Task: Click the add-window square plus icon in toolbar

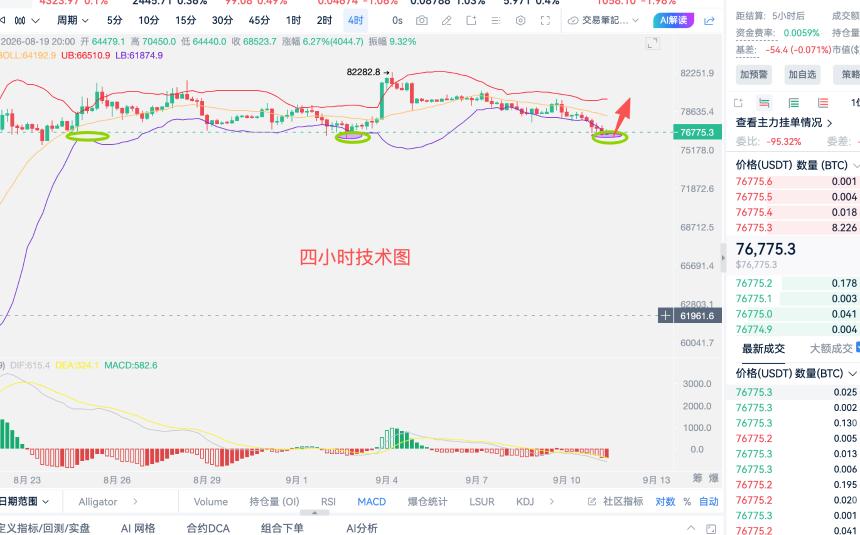Action: [471, 20]
